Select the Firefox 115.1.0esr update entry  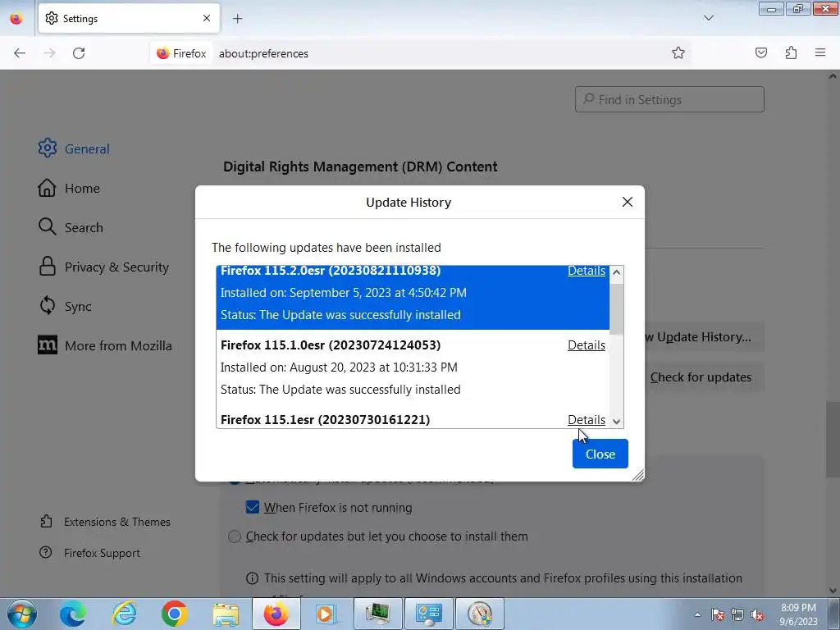tap(413, 367)
